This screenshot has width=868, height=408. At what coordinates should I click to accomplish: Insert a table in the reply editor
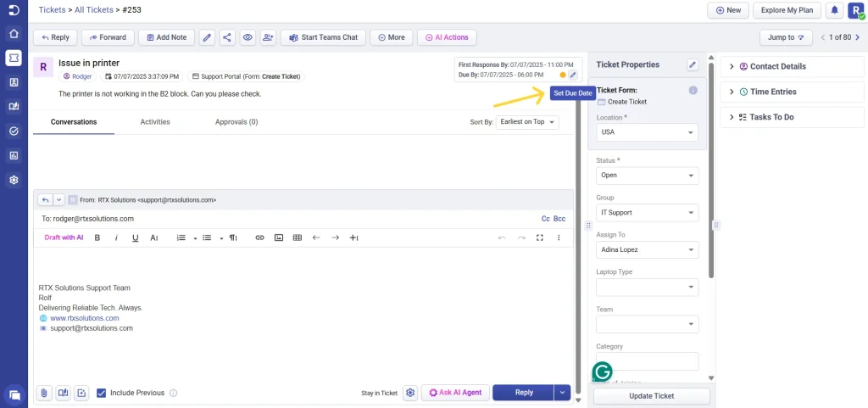pyautogui.click(x=298, y=238)
